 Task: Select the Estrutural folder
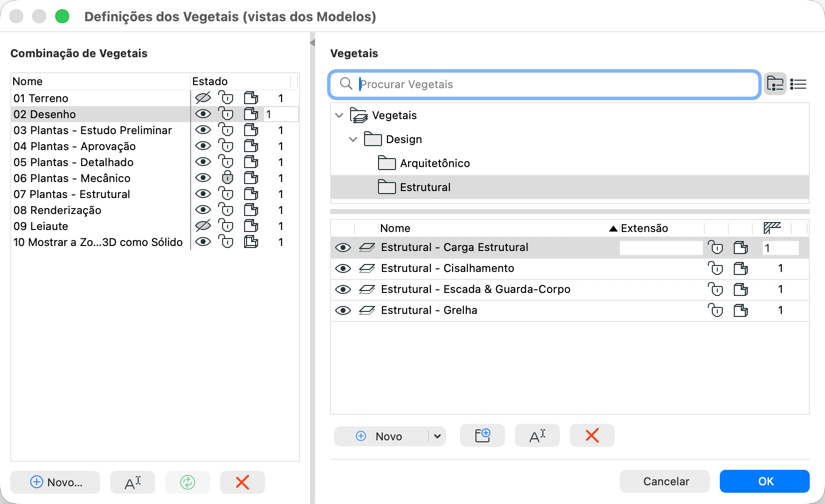coord(569,187)
